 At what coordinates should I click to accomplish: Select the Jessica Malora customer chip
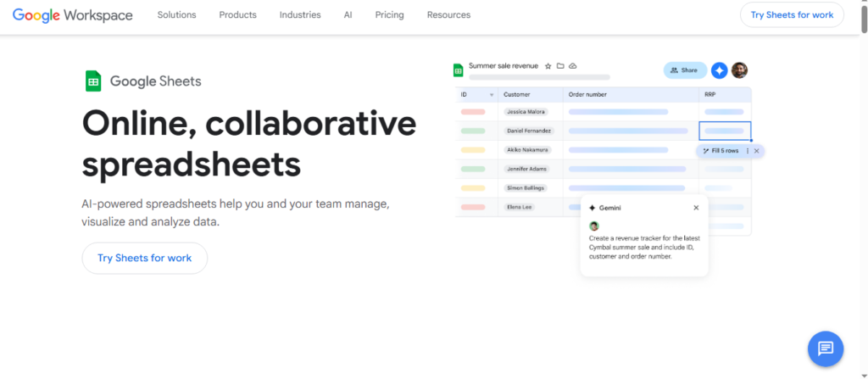[x=526, y=112]
